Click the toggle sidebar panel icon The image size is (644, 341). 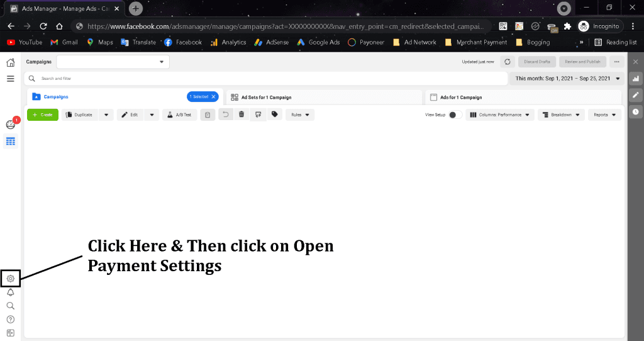pos(11,333)
